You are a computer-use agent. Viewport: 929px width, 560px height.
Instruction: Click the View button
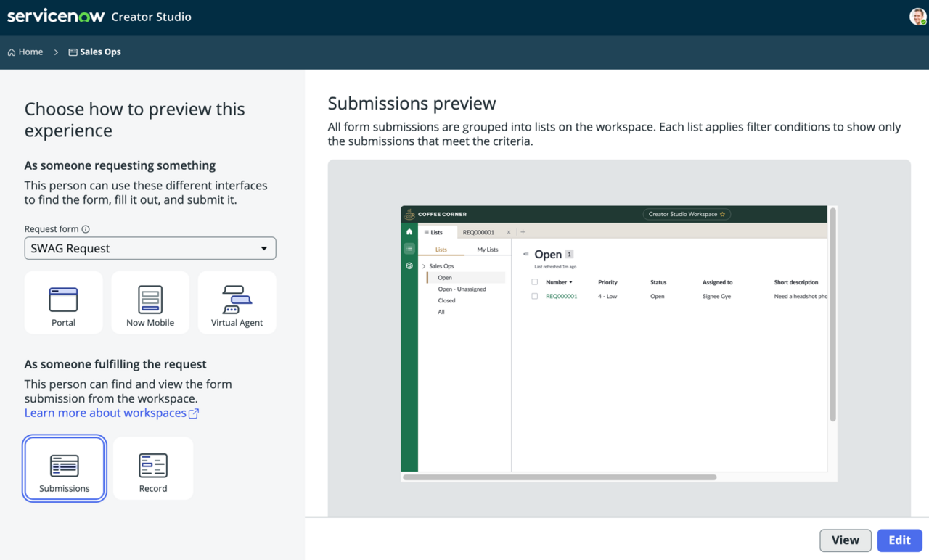point(846,540)
